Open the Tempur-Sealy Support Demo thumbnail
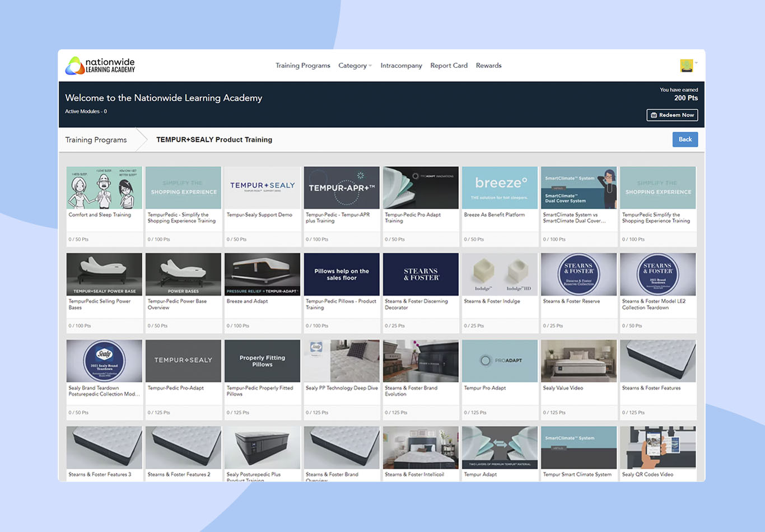 click(262, 188)
